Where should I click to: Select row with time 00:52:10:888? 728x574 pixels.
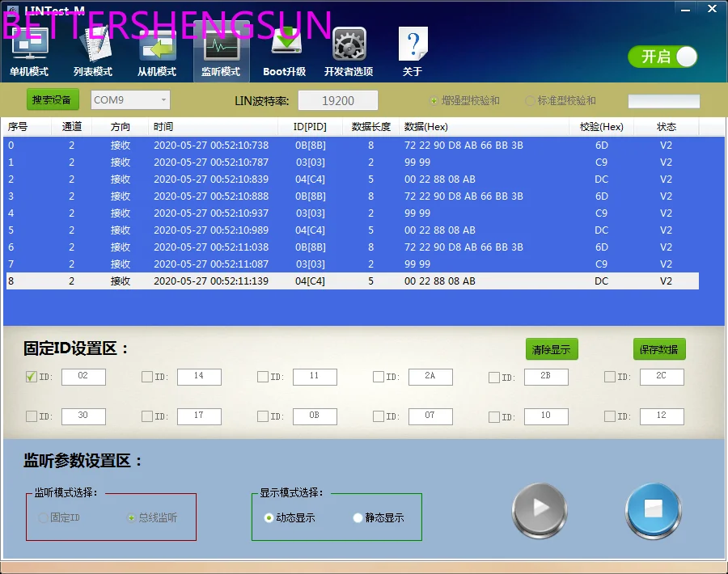[x=353, y=196]
